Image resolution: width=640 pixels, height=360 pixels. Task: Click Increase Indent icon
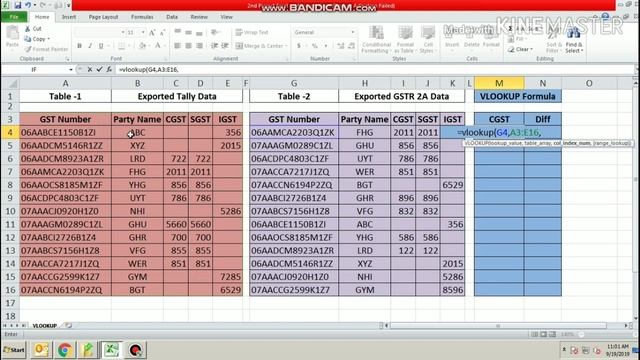225,46
